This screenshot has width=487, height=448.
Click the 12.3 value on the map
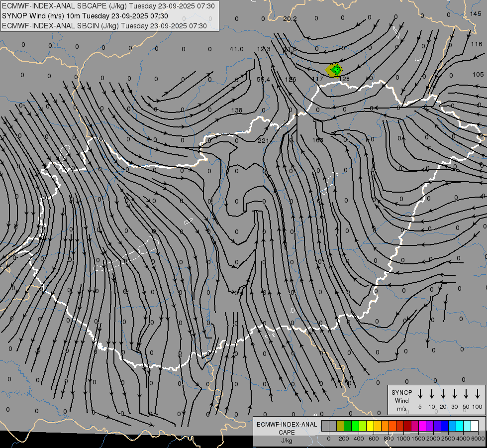264,49
